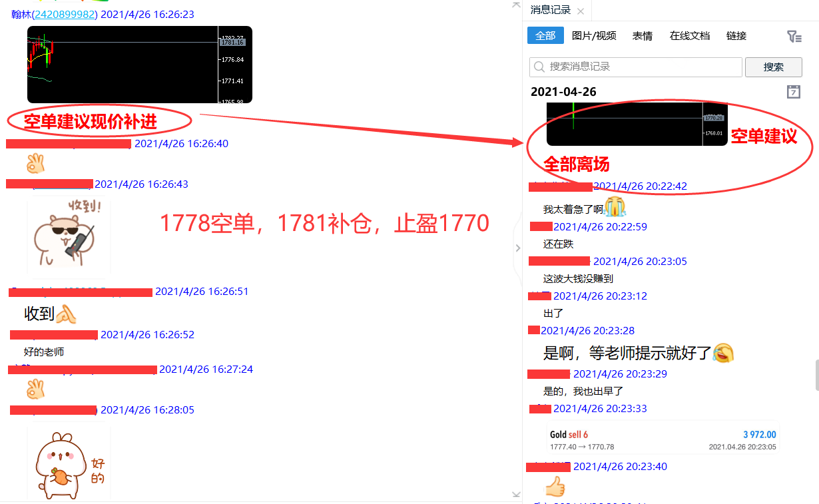The image size is (819, 504).
Task: Click the message text 出了
Action: tap(553, 313)
